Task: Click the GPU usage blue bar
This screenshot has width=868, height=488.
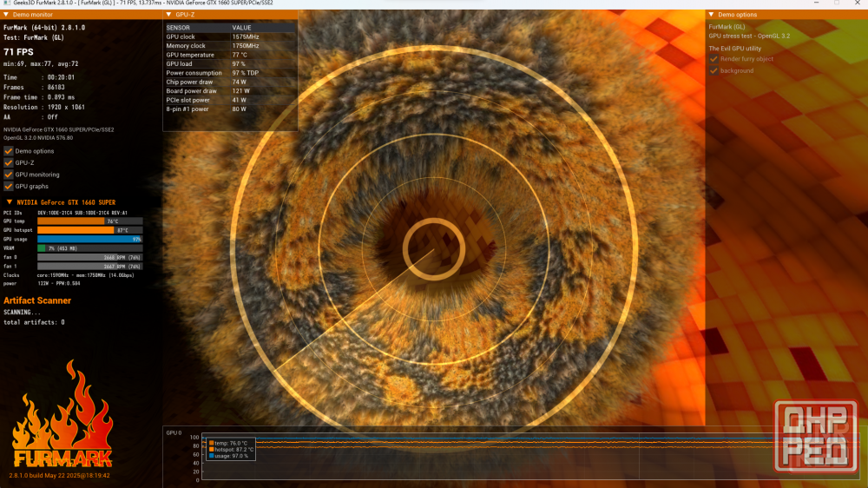Action: click(x=89, y=239)
